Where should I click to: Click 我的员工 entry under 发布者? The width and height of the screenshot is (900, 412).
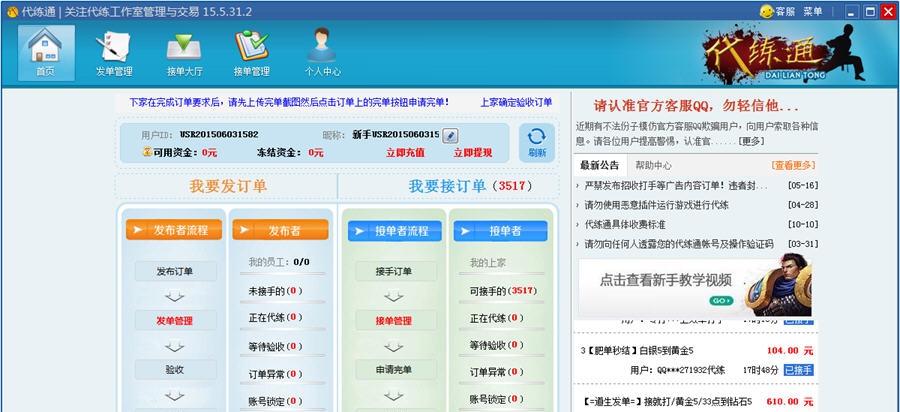pos(279,262)
